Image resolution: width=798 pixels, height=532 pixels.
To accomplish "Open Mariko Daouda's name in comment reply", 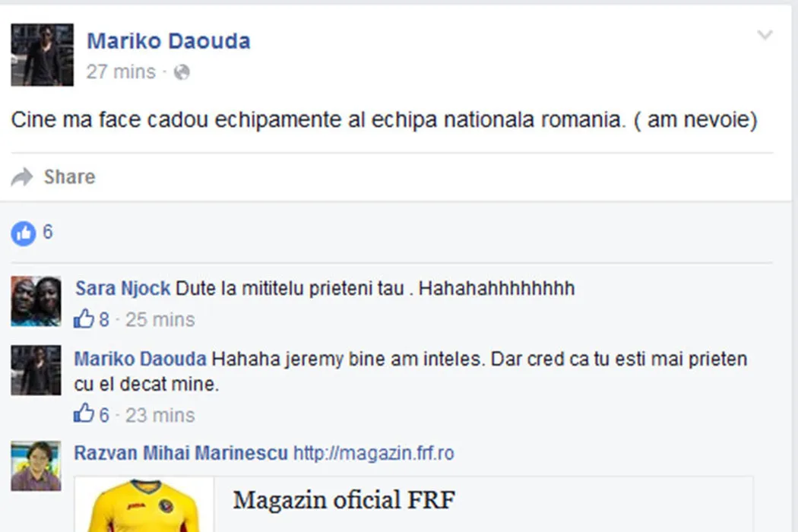I will click(140, 359).
